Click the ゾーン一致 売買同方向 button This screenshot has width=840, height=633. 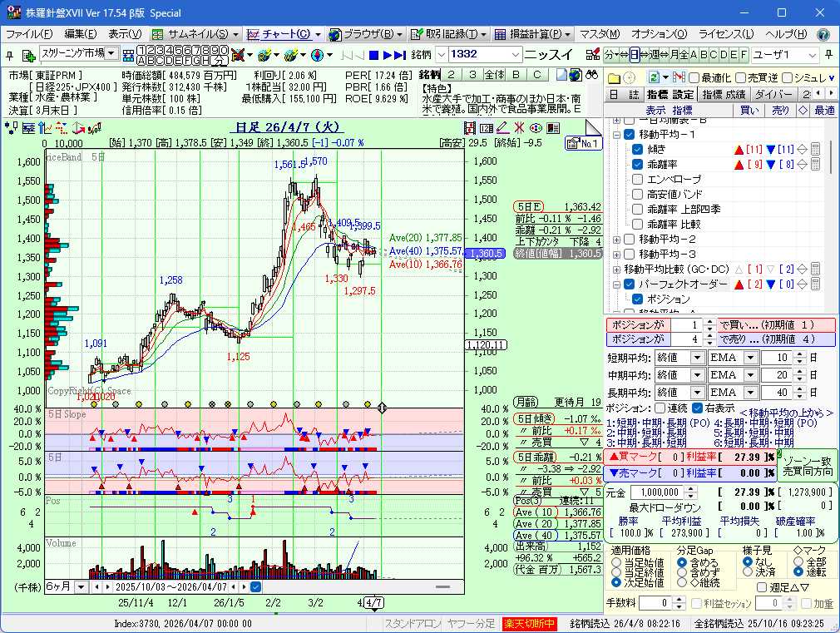[807, 464]
